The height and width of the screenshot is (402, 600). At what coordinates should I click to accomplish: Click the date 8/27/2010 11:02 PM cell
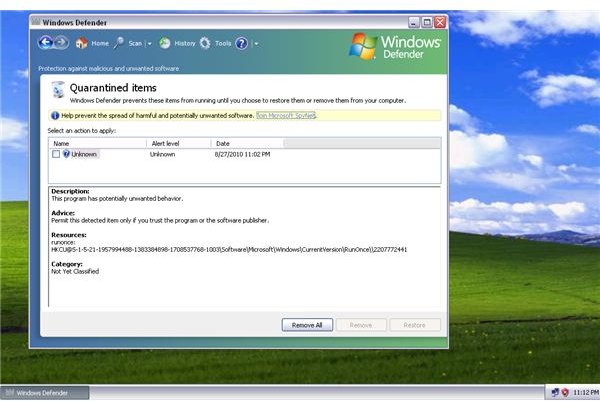tap(242, 154)
